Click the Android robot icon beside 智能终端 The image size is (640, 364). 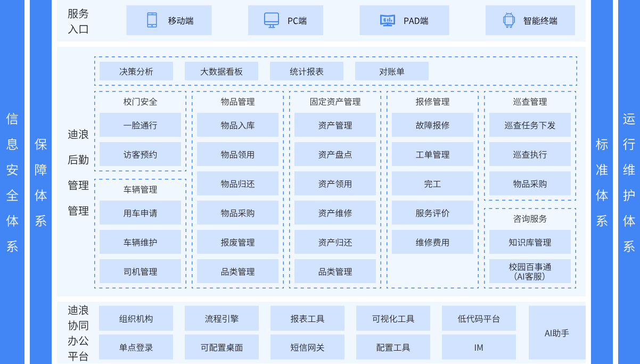[508, 20]
